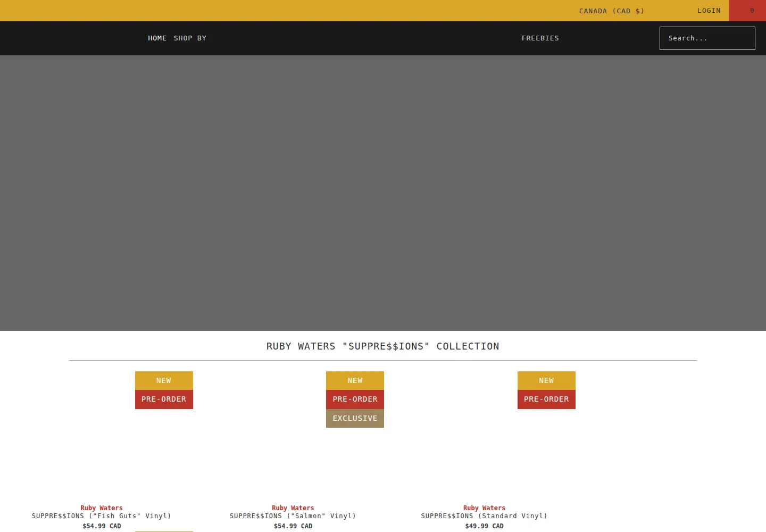Click NEW badge on "Fish Guts" Vinyl
Screen dimensions: 766x532
[164, 380]
